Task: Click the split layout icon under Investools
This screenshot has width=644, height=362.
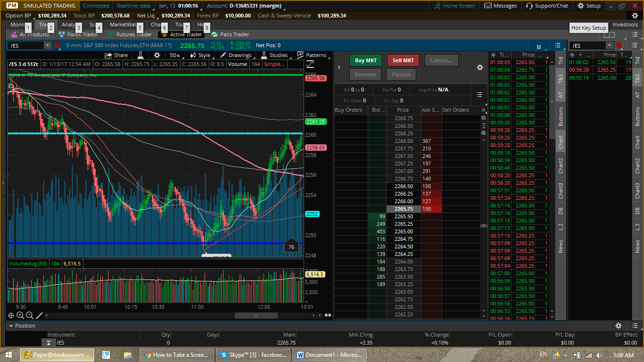Action: [x=609, y=34]
